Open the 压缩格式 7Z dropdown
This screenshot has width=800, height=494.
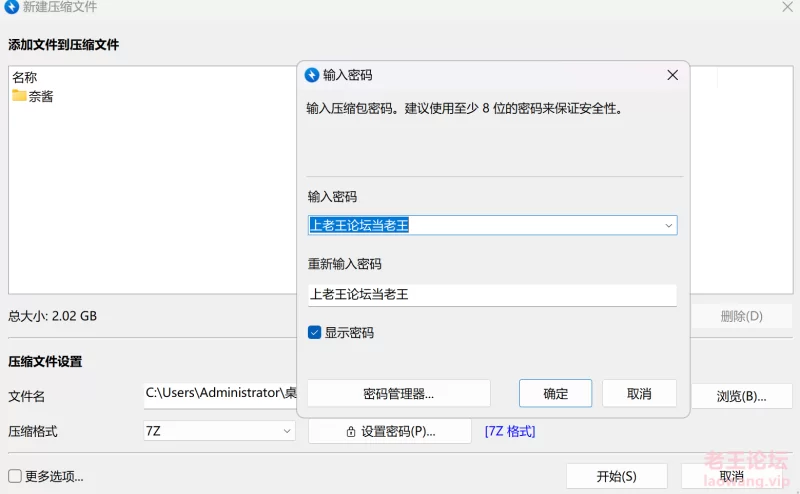(x=219, y=431)
